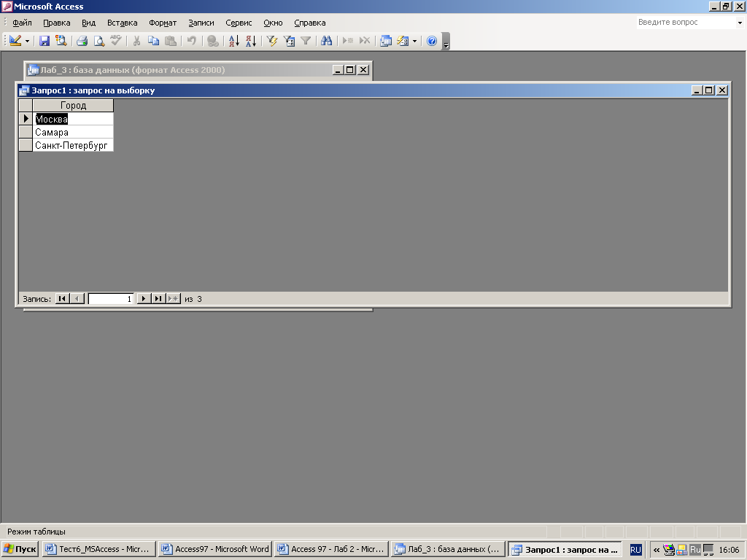Open the Записи menu
Viewport: 747px width, 560px height.
tap(201, 23)
